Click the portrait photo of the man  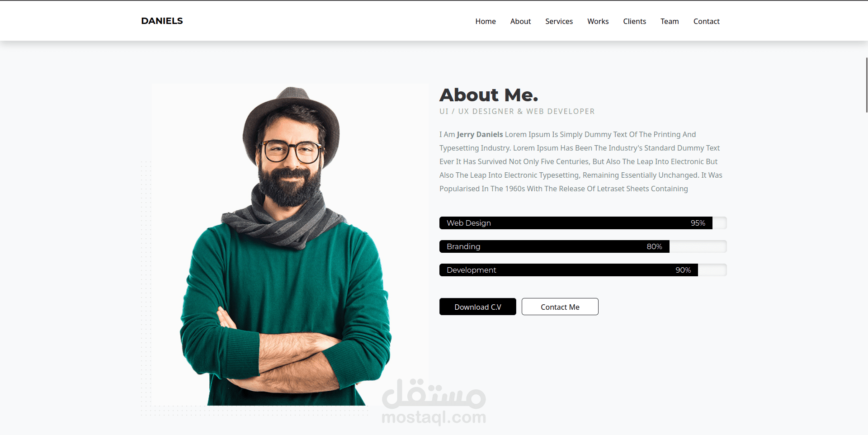290,245
